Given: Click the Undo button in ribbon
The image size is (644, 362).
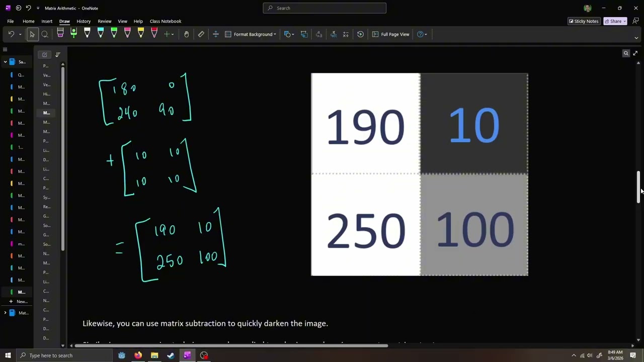Looking at the screenshot, I should tap(11, 34).
